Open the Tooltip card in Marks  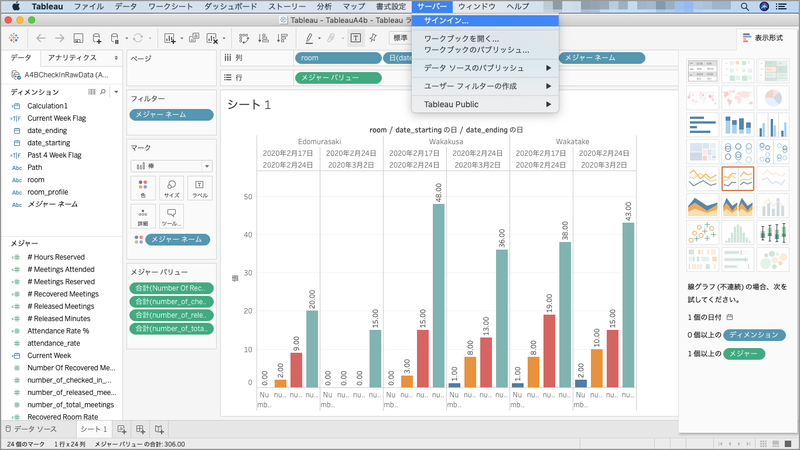[x=171, y=216]
